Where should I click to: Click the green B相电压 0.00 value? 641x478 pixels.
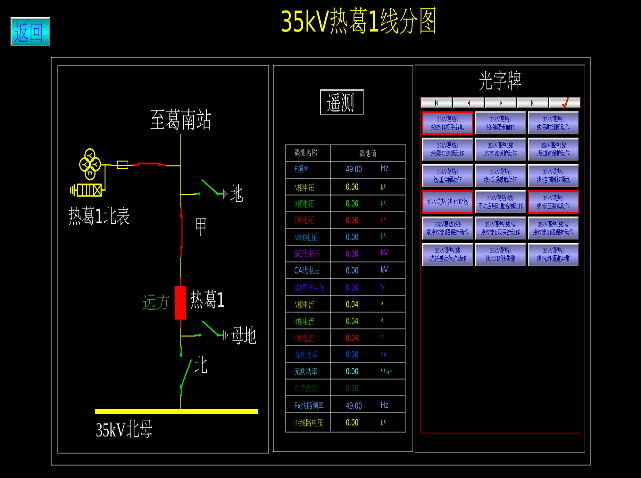pyautogui.click(x=352, y=204)
